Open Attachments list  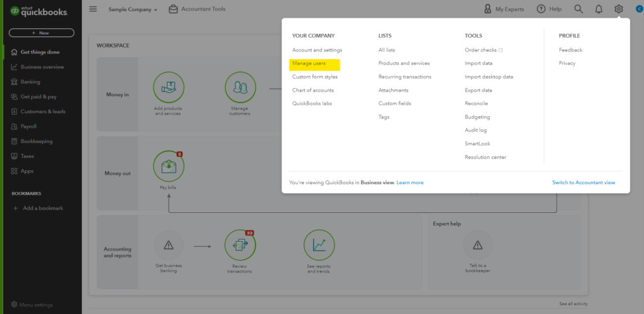pos(394,90)
